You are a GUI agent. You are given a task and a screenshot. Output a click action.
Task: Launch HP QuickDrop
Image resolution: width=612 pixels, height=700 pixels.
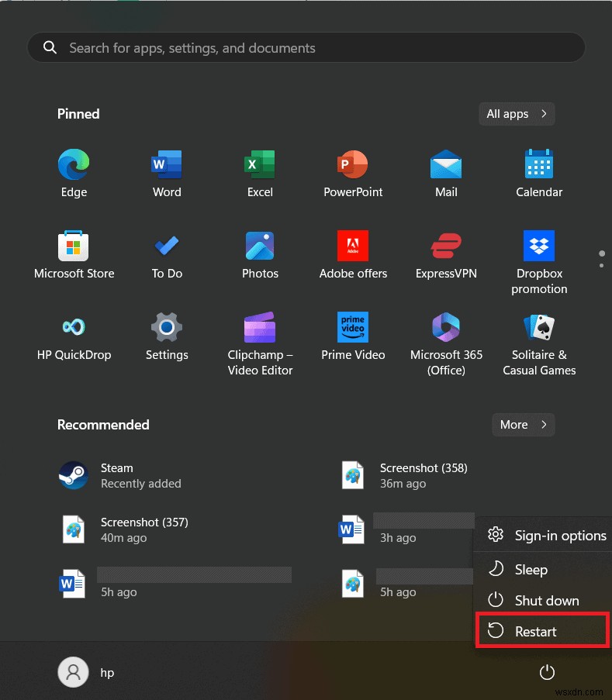74,336
